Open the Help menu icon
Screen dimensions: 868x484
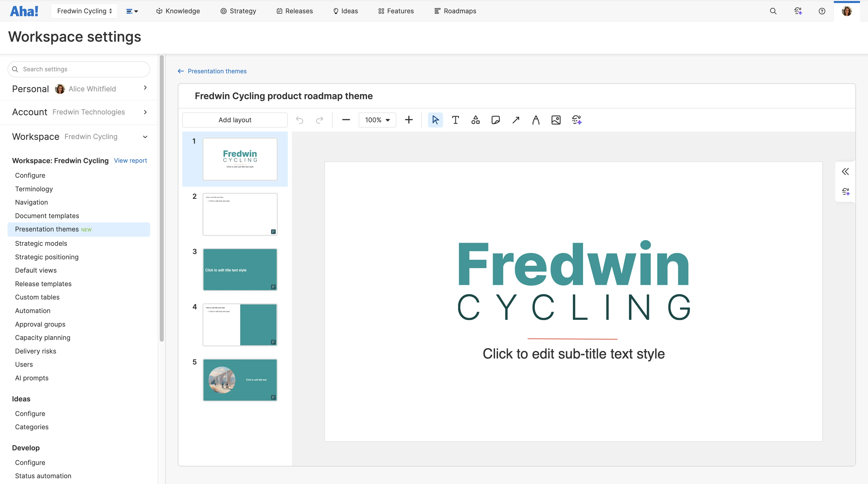(x=822, y=11)
